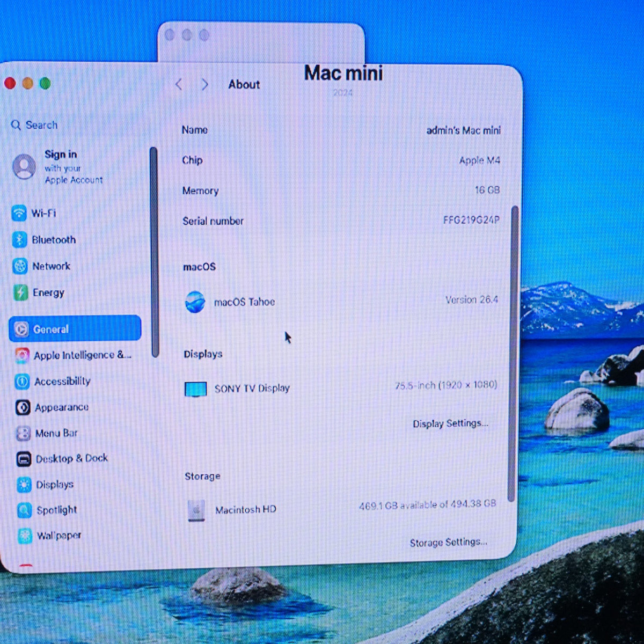Click the About pane scrollbar

[x=513, y=354]
